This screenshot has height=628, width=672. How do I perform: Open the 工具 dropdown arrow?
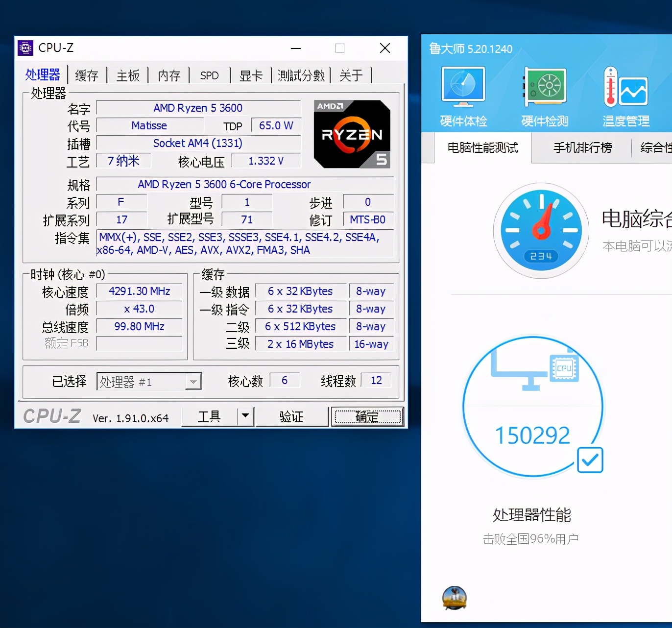click(245, 416)
